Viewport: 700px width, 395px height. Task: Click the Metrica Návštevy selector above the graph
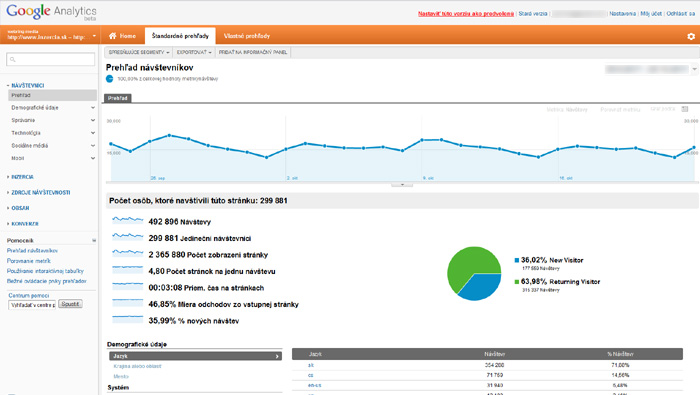pos(567,109)
